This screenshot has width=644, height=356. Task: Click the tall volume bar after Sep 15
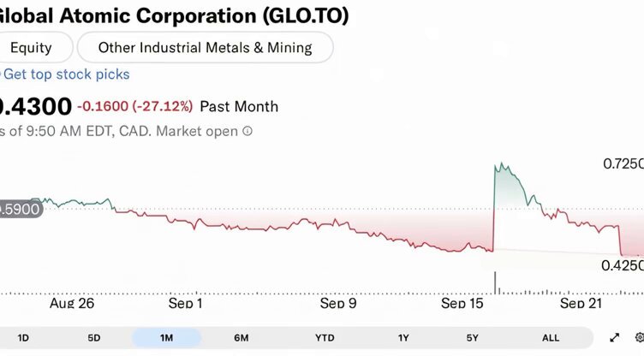pyautogui.click(x=495, y=282)
